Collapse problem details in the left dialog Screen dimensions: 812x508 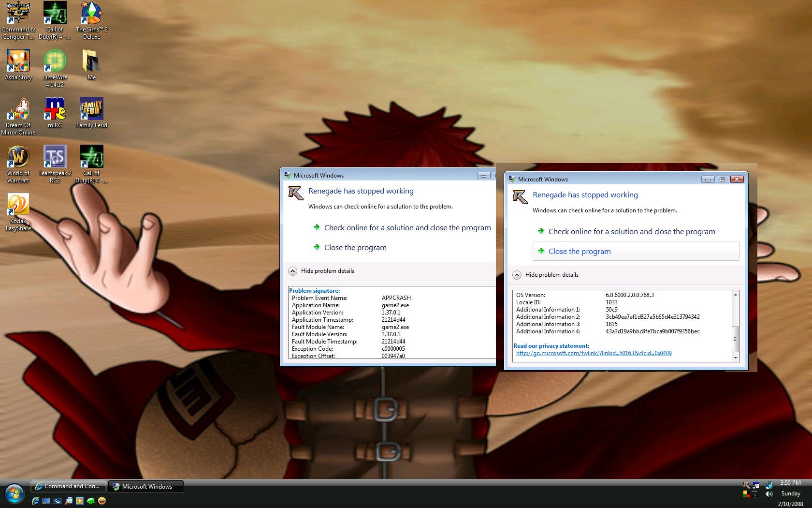292,271
